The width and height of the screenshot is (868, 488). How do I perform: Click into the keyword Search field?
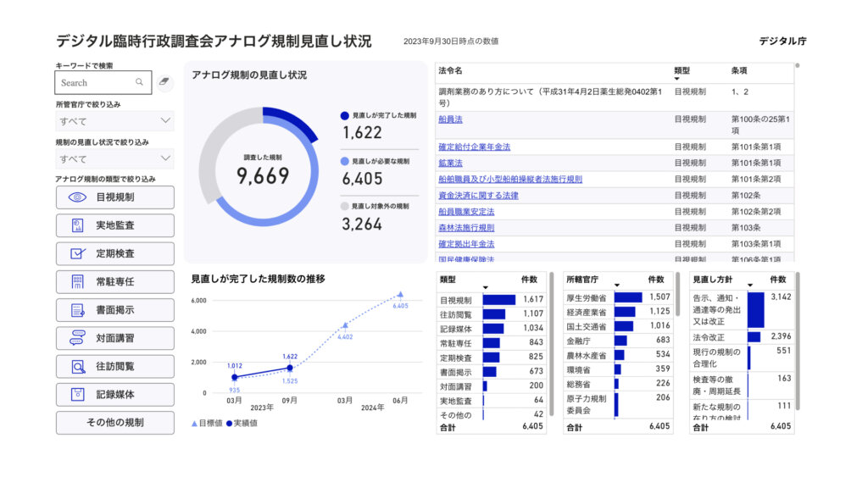[x=103, y=82]
